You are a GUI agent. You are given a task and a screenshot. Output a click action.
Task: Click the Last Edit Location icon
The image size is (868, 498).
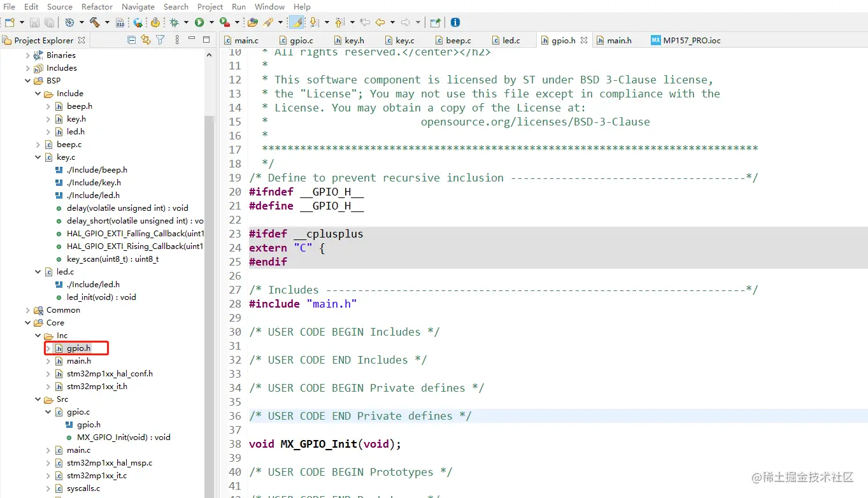pos(365,22)
